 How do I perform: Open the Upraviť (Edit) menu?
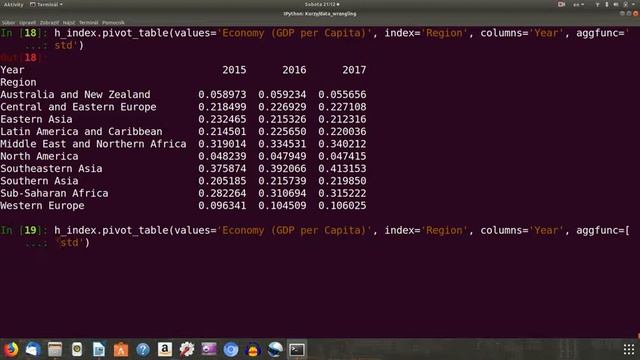[27, 23]
